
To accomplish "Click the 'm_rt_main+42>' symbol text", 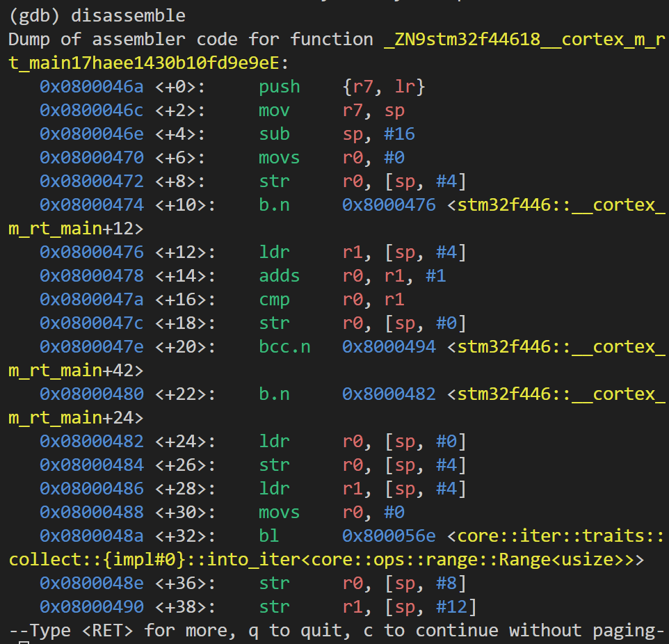I will click(76, 371).
